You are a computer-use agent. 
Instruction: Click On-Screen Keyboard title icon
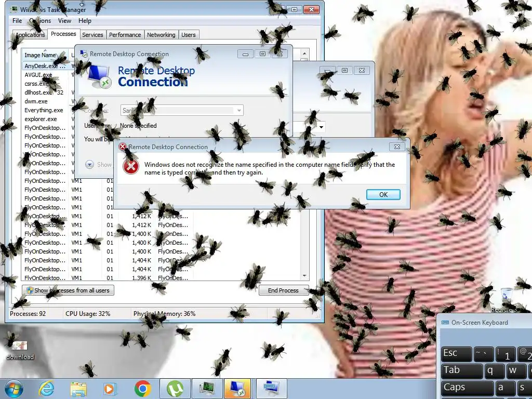445,322
